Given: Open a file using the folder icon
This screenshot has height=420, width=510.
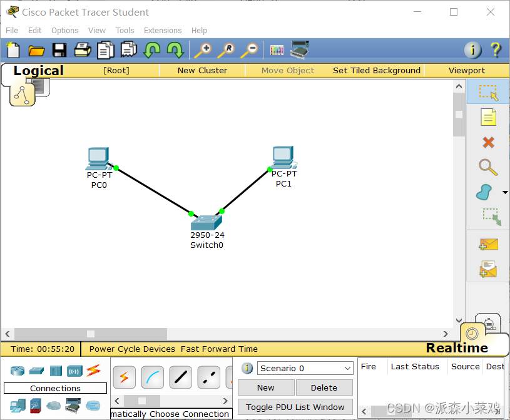Looking at the screenshot, I should (x=36, y=51).
